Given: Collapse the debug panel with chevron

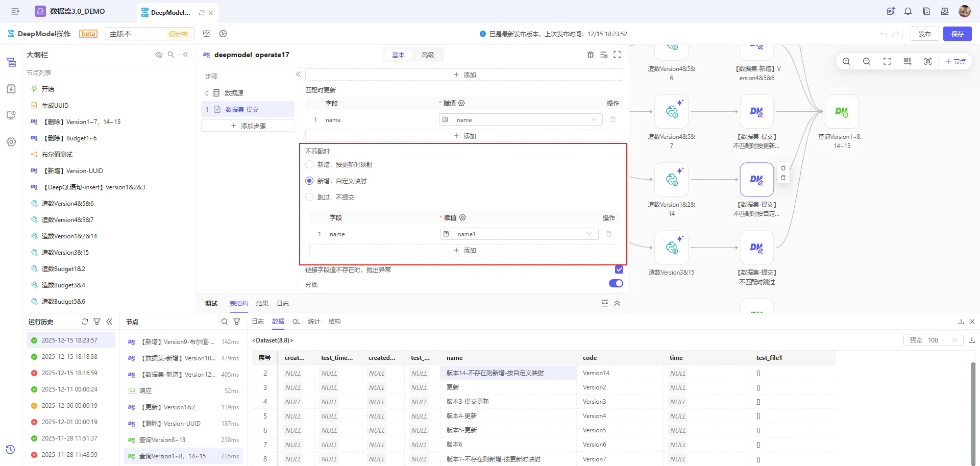Looking at the screenshot, I should [x=617, y=303].
